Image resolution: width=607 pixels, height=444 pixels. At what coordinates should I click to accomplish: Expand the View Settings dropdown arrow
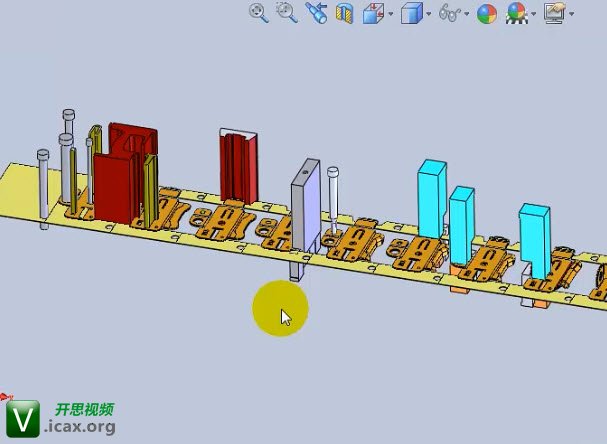(572, 14)
